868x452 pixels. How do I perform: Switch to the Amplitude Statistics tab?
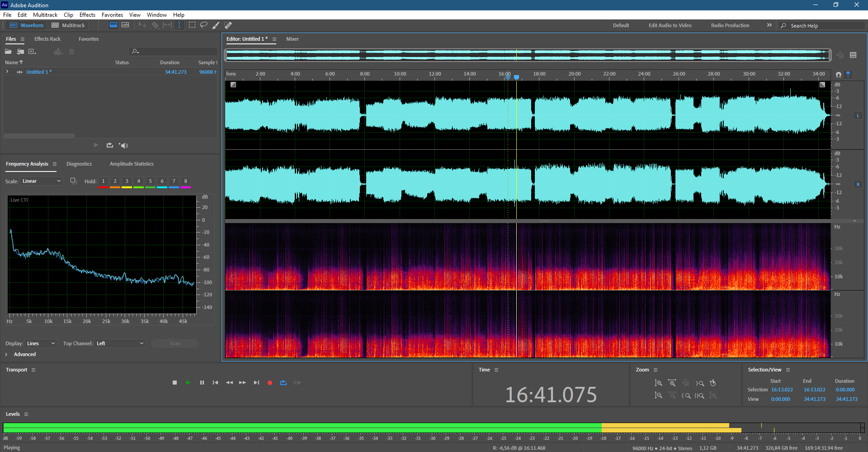(132, 164)
